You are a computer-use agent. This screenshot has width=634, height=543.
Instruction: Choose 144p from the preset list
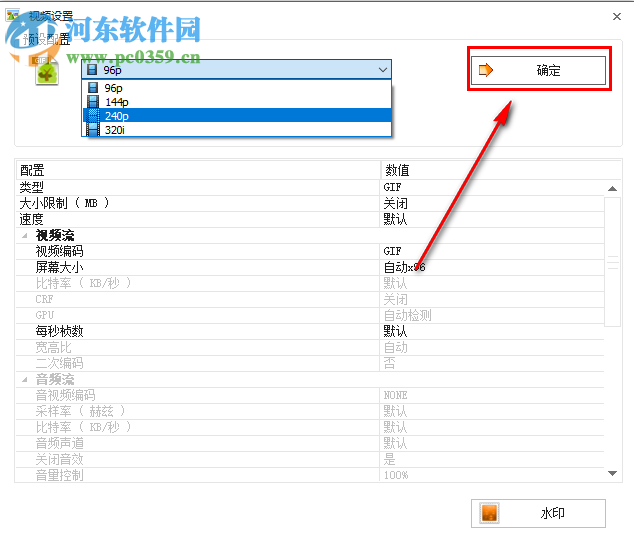click(x=237, y=102)
